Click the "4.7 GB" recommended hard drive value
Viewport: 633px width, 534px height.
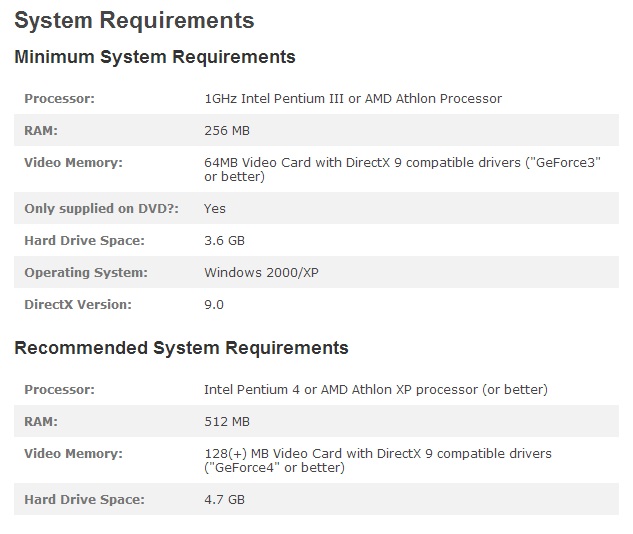224,500
